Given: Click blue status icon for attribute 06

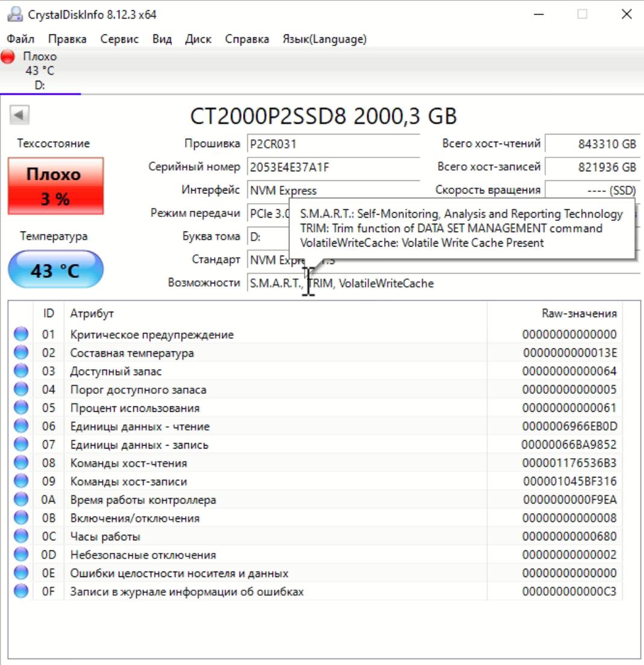Looking at the screenshot, I should [x=21, y=426].
